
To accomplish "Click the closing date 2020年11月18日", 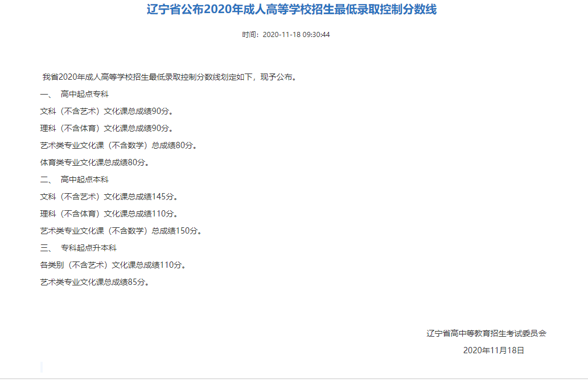I will tap(494, 350).
